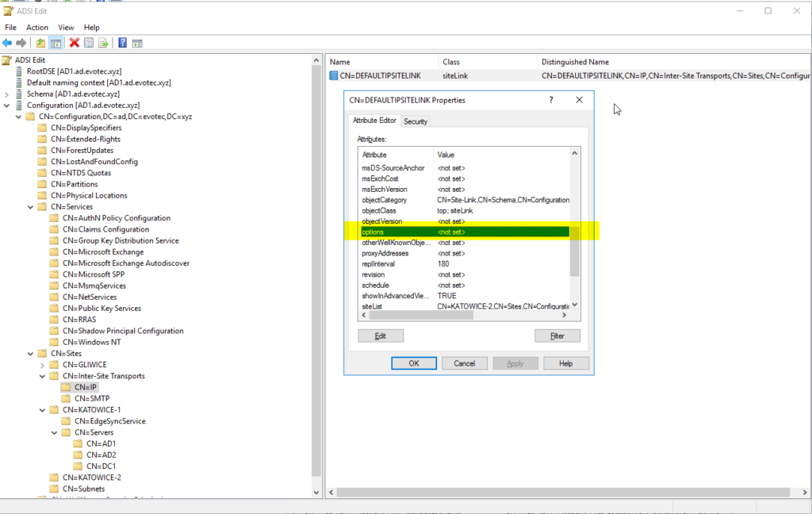Image resolution: width=812 pixels, height=514 pixels.
Task: Navigate back using the back arrow icon
Action: pos(7,42)
